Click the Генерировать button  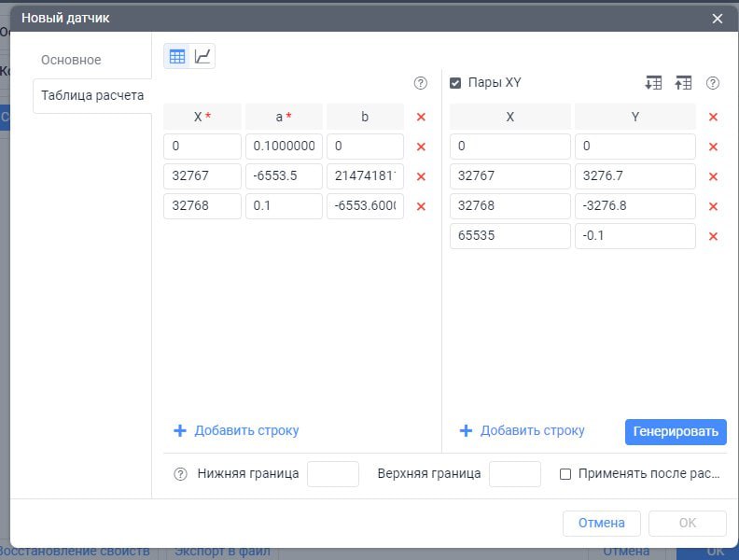tap(676, 432)
